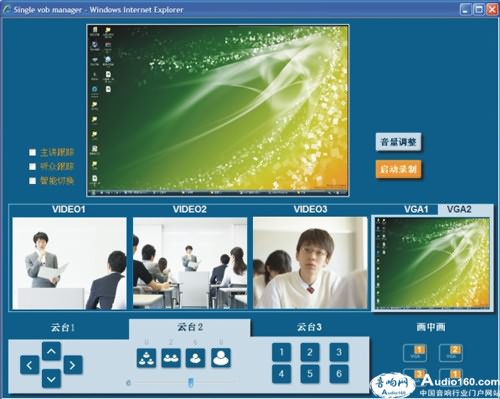Toggle the second tracking checkbox
The height and width of the screenshot is (399, 500).
tap(32, 166)
